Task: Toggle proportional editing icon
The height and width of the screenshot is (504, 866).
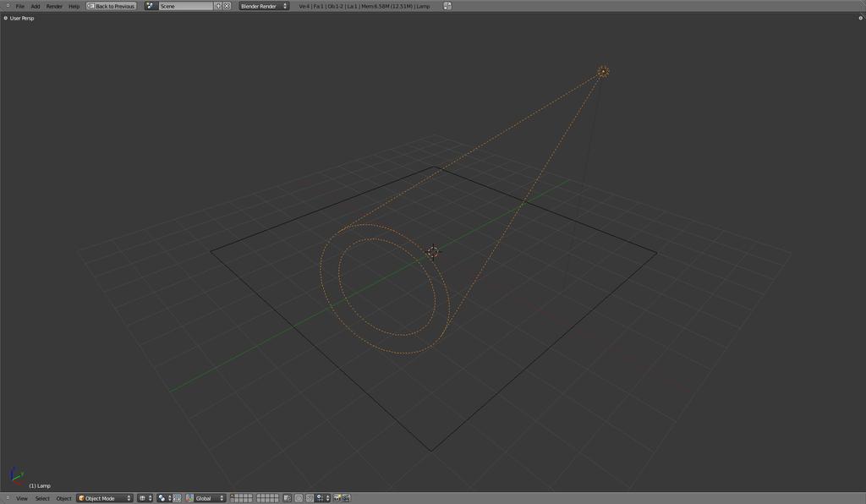Action: pos(299,498)
